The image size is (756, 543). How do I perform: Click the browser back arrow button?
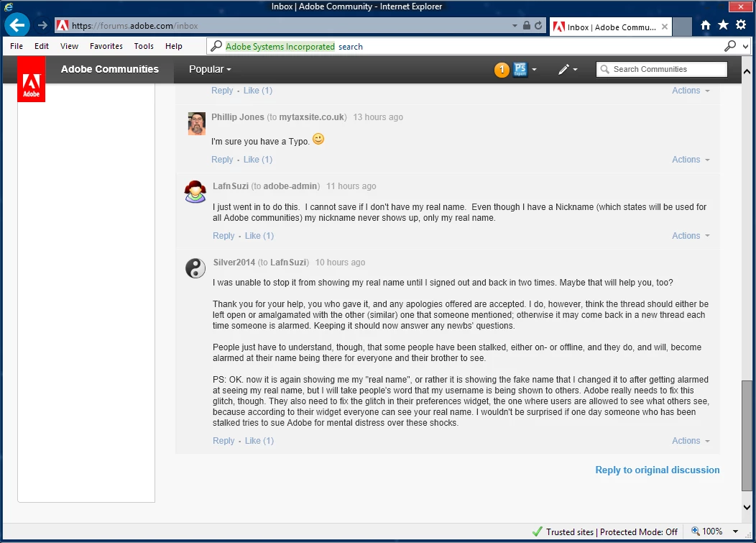[x=17, y=25]
